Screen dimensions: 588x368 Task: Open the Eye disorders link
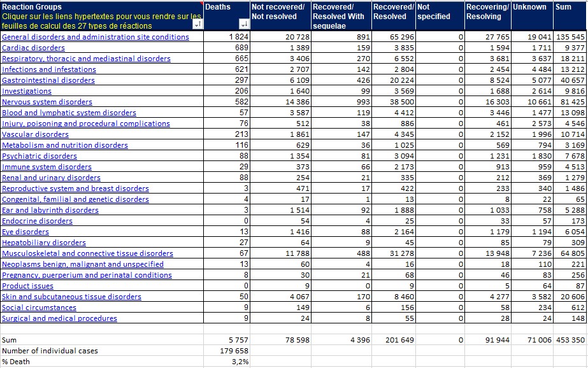click(25, 232)
